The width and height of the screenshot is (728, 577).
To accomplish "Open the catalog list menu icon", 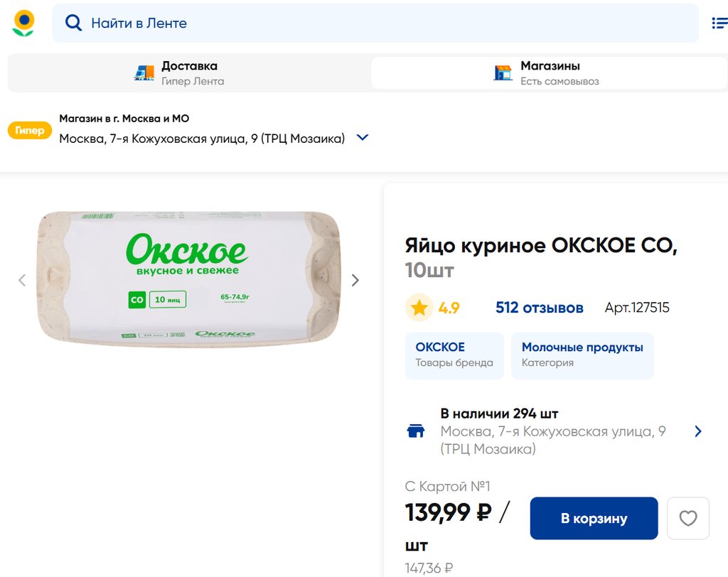I will click(719, 23).
